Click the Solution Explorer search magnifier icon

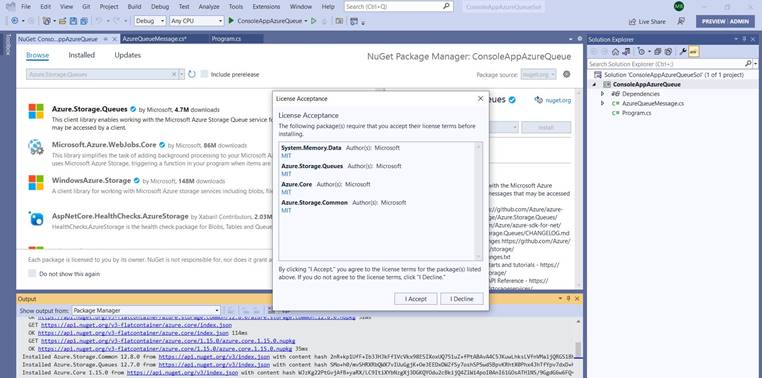point(748,64)
